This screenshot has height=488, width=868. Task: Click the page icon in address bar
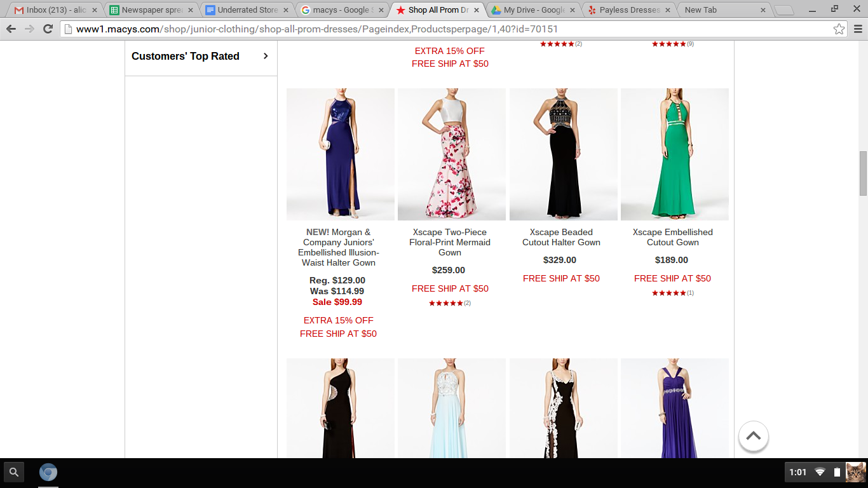pos(67,29)
